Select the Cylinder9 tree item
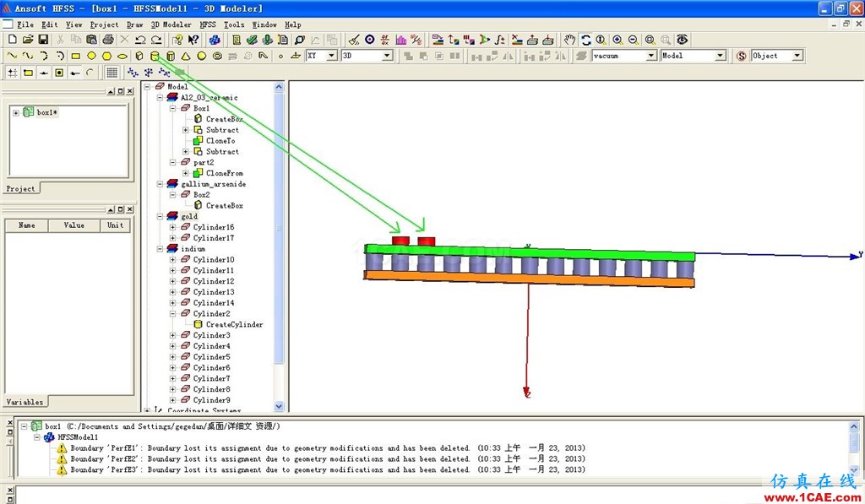865x504 pixels. (211, 400)
